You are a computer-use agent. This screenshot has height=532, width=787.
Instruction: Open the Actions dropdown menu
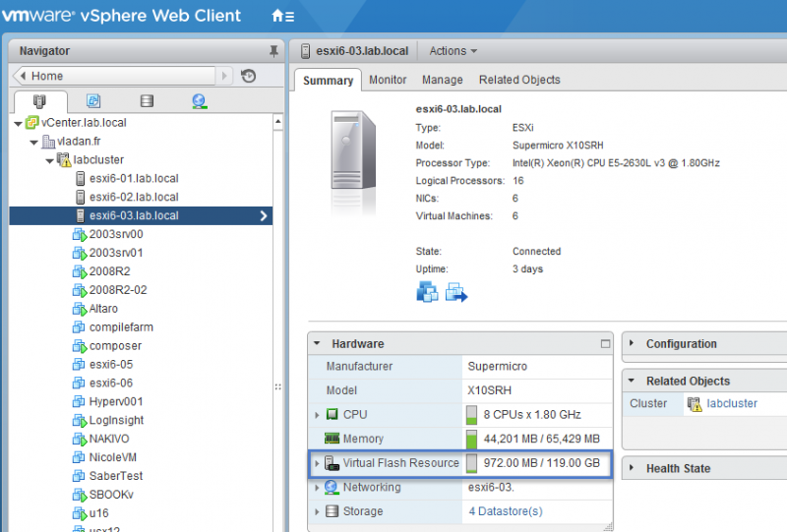(454, 51)
